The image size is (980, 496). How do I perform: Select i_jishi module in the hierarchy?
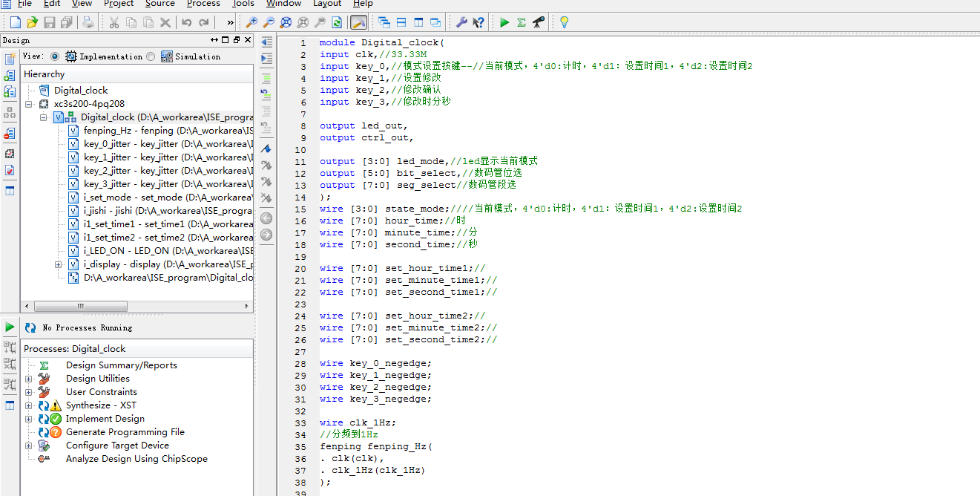pyautogui.click(x=108, y=211)
